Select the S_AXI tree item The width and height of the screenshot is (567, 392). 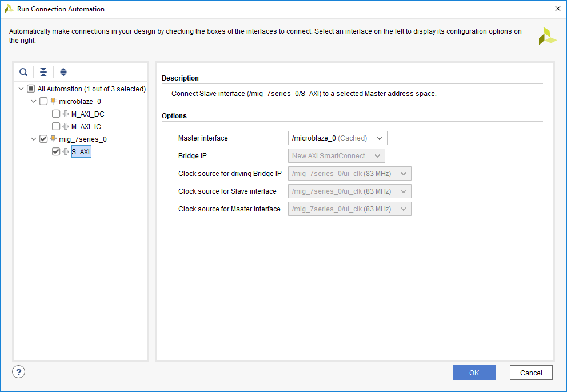point(81,151)
